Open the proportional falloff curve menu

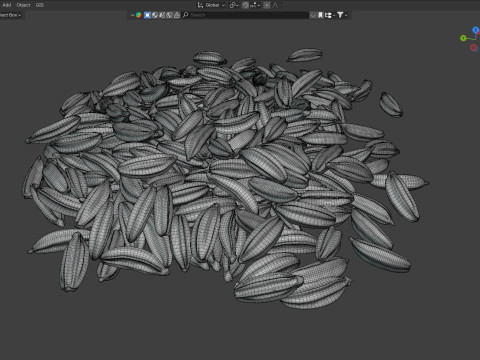275,5
